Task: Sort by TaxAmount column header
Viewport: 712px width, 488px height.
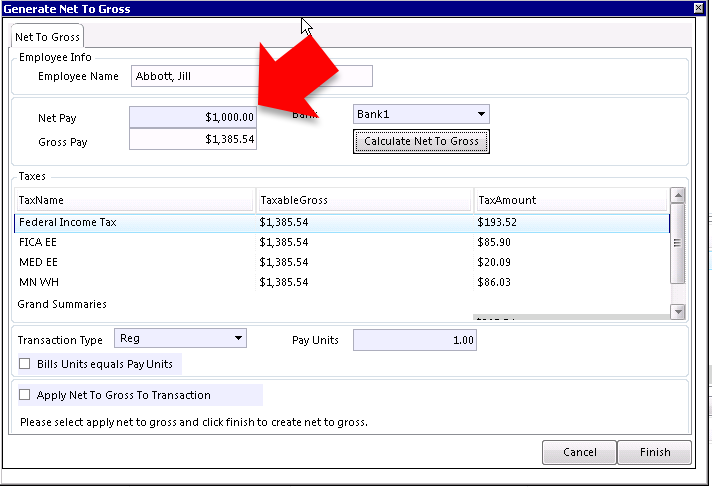Action: coord(570,200)
